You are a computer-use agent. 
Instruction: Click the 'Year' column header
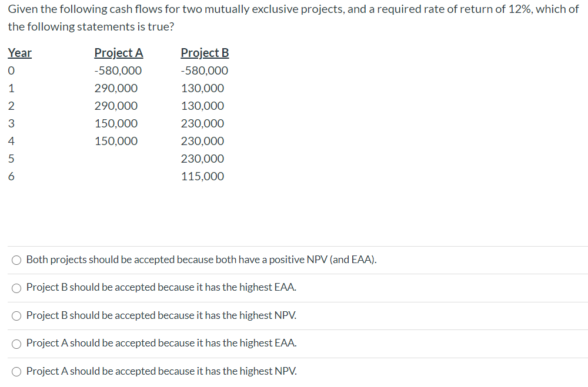click(x=19, y=53)
